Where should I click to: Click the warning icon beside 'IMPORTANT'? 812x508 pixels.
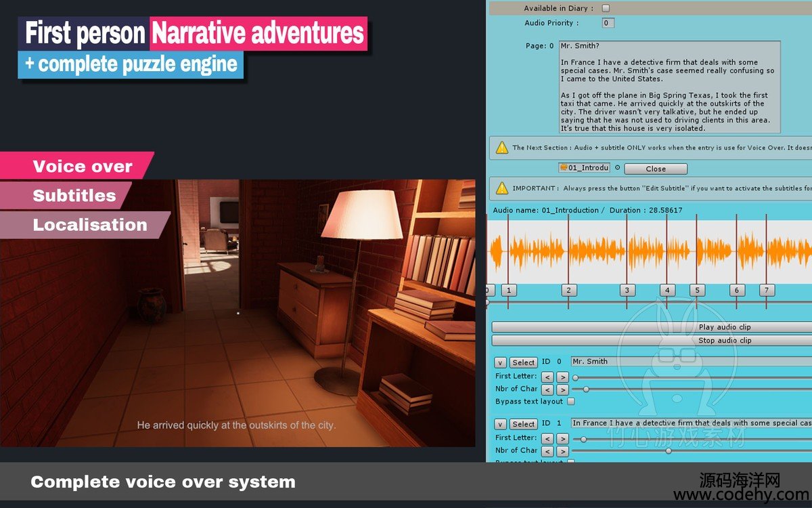point(501,188)
